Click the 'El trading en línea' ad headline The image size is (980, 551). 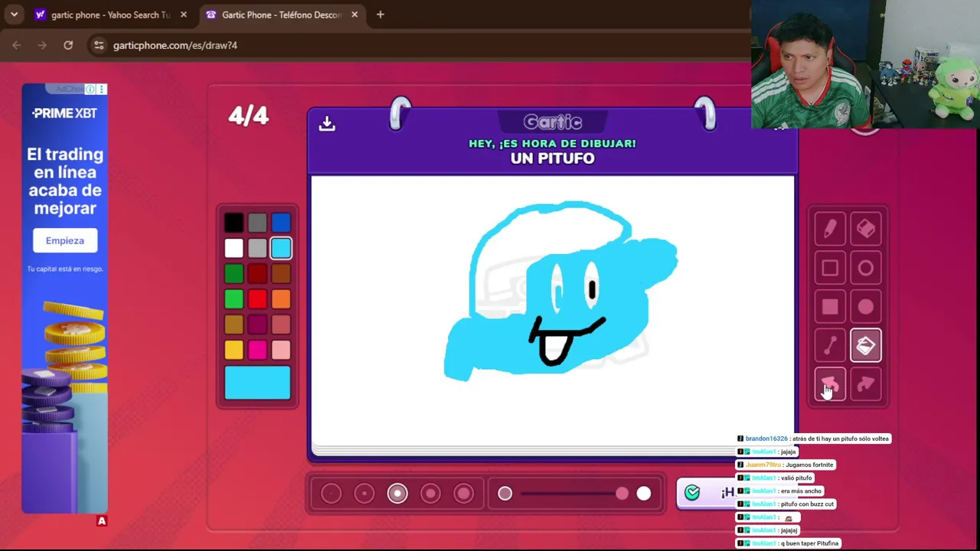(x=65, y=181)
